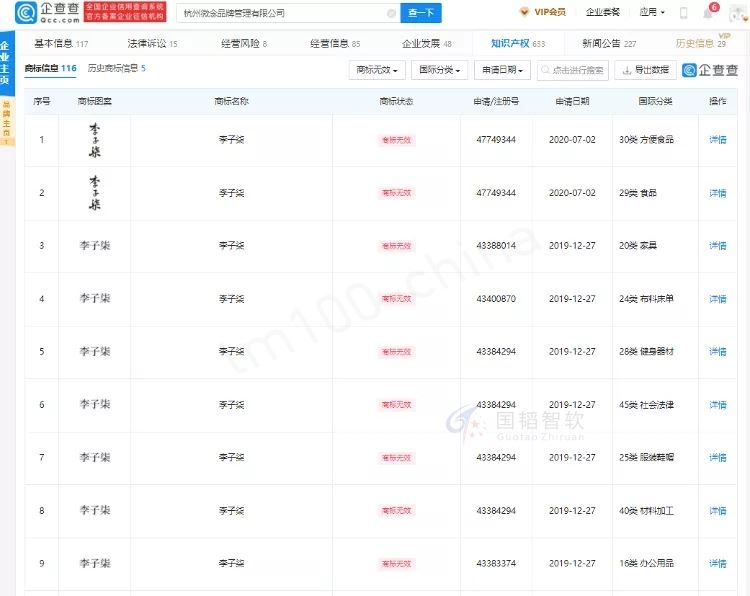
Task: Switch to 经营风险 tab
Action: pyautogui.click(x=244, y=44)
